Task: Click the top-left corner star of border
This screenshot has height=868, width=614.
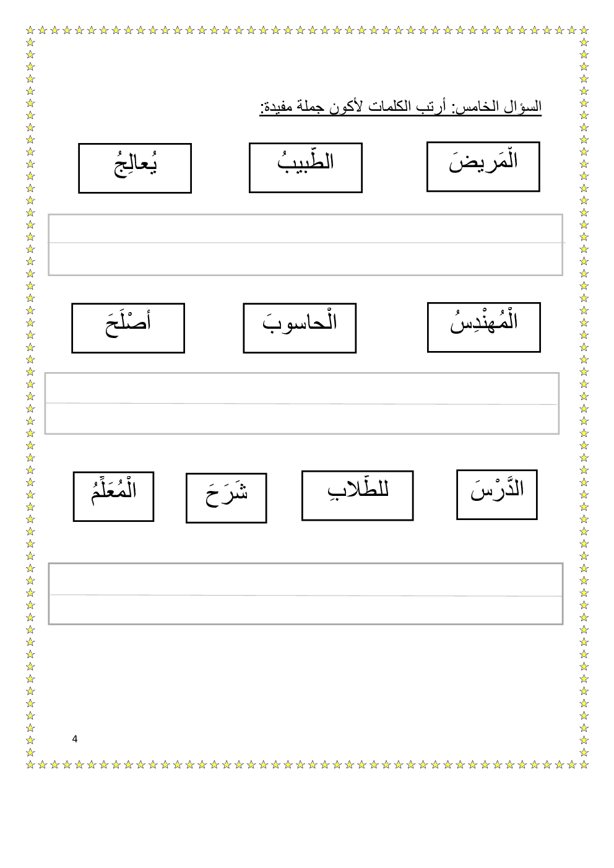Action: (x=31, y=30)
